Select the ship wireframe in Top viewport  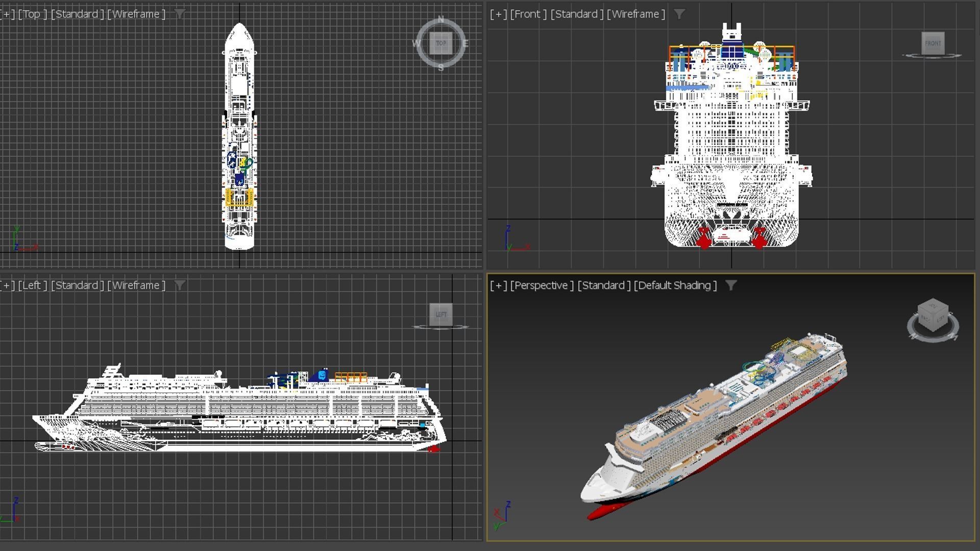click(x=239, y=136)
